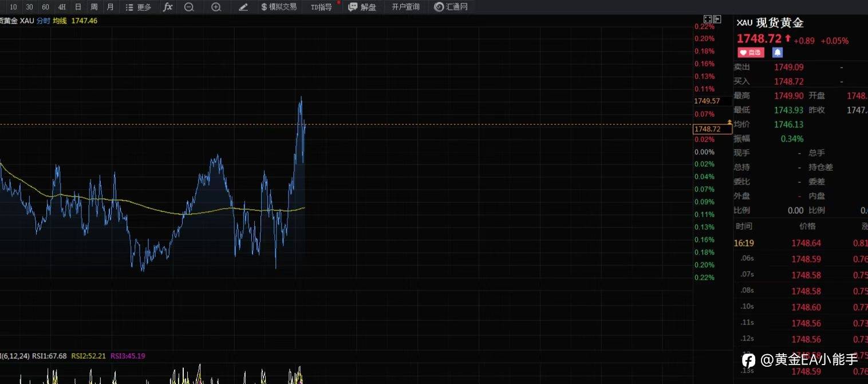
Task: Open the 更多 timeframe list
Action: pos(139,7)
